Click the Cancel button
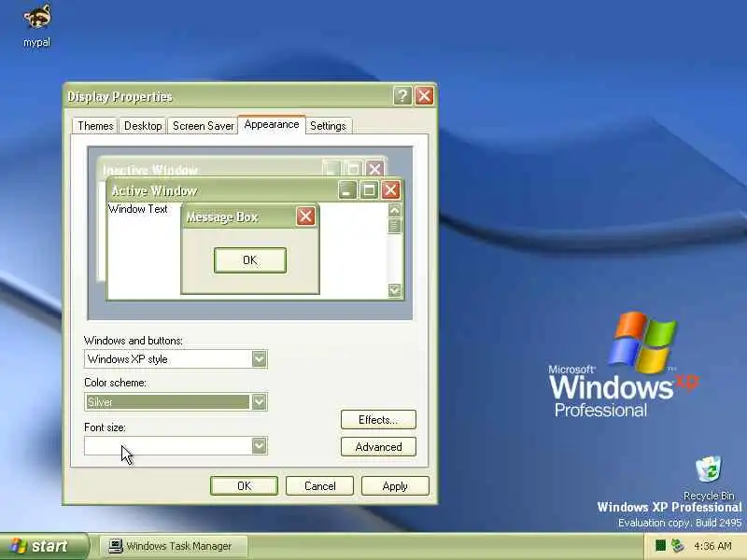This screenshot has width=747, height=560. click(x=319, y=485)
